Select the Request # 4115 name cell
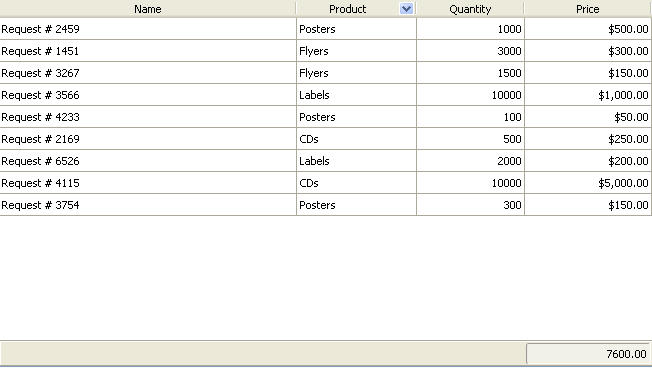 click(148, 183)
